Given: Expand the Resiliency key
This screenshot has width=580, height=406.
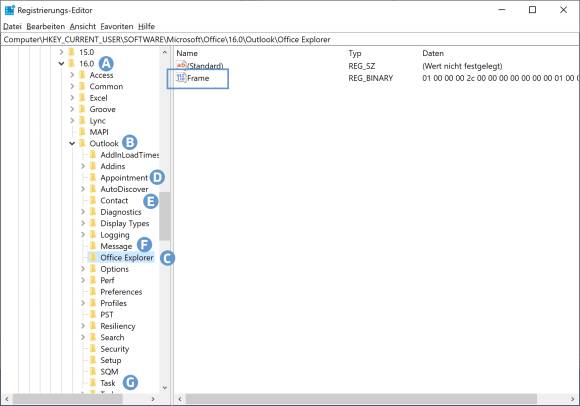Looking at the screenshot, I should point(83,326).
